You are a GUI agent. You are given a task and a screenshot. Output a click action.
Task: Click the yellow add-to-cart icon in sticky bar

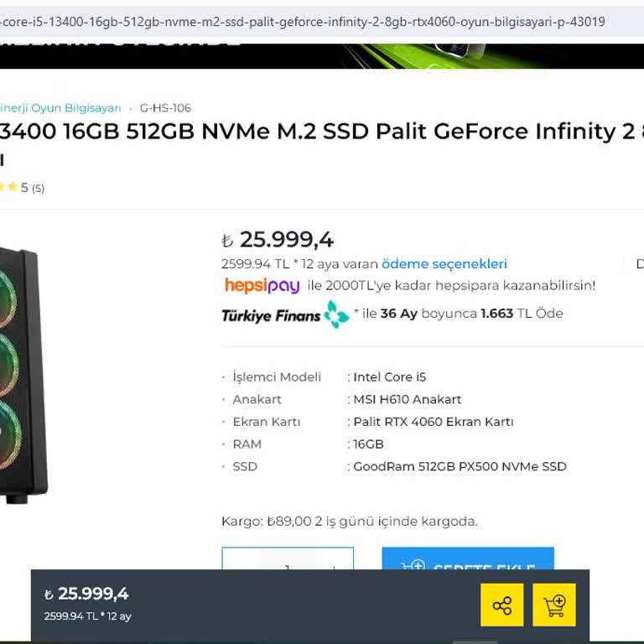pyautogui.click(x=554, y=605)
